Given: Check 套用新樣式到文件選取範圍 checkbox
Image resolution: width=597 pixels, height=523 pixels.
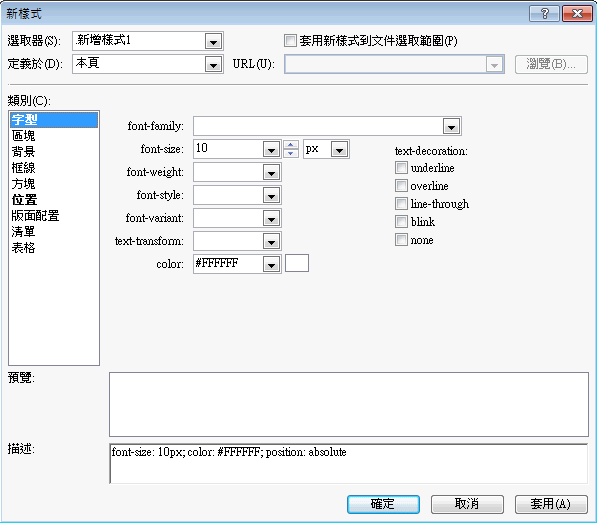Looking at the screenshot, I should (x=290, y=40).
